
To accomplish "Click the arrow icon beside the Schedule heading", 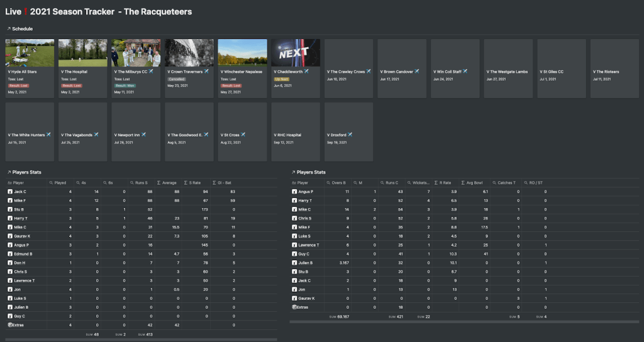I will point(9,29).
